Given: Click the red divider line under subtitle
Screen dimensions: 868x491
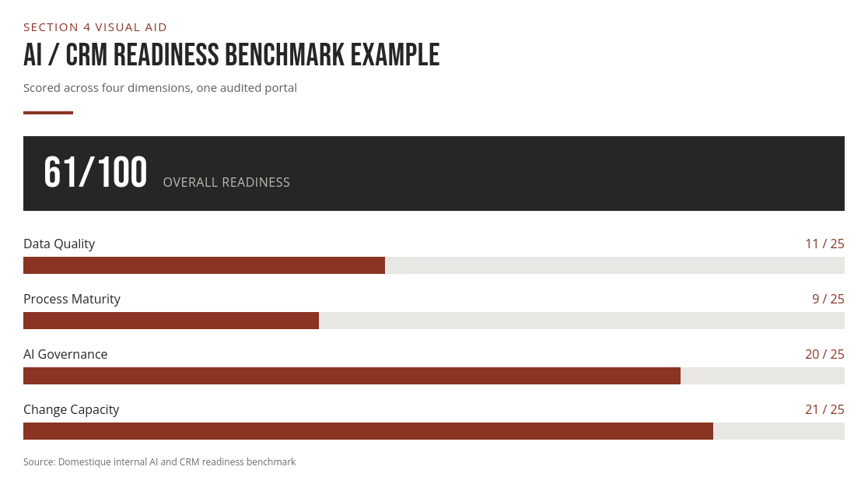Looking at the screenshot, I should pos(48,113).
